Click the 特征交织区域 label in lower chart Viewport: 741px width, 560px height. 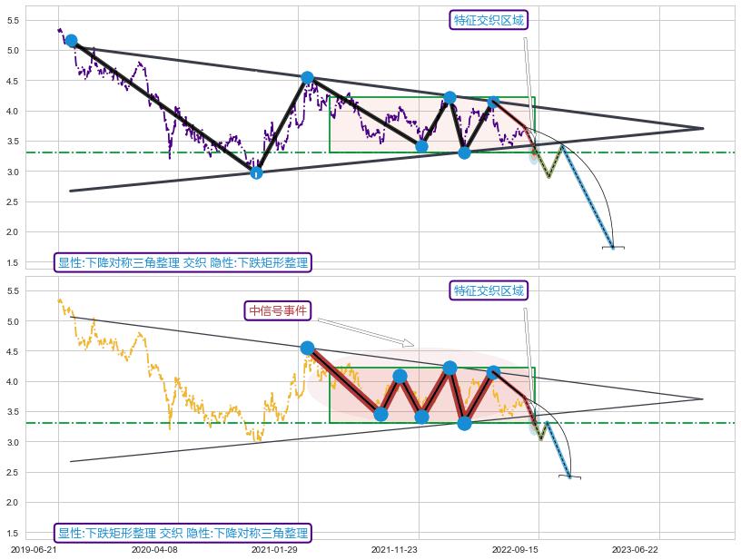coord(489,290)
